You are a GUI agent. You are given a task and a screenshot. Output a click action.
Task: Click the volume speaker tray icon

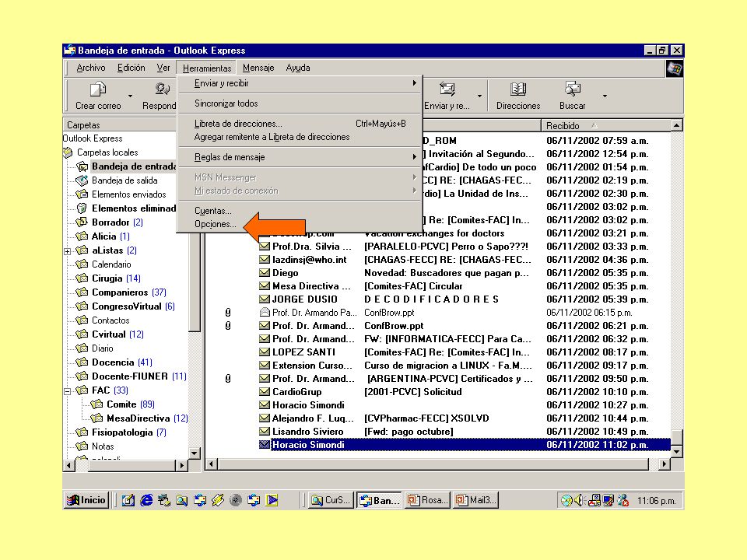pos(579,500)
